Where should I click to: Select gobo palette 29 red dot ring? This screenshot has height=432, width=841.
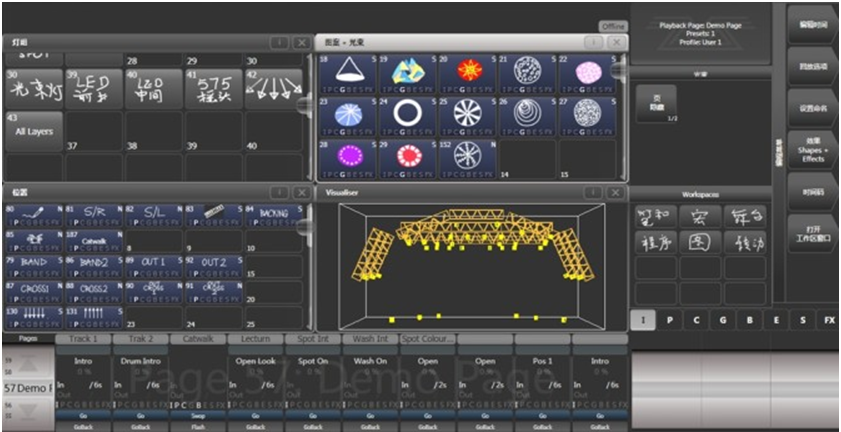coord(408,158)
